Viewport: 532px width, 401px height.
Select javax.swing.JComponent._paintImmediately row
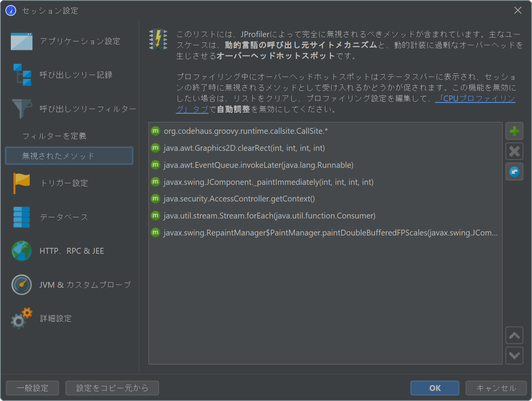325,182
